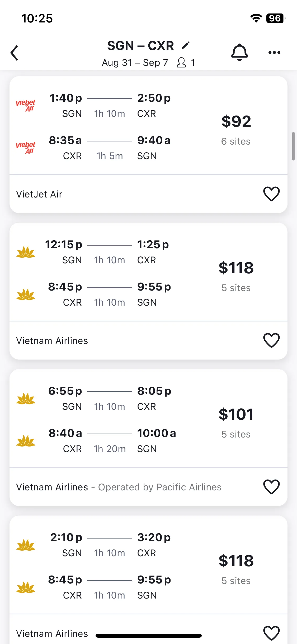This screenshot has height=644, width=297.
Task: Tap the Vietnam Airlines lotus logo on the 12:15p flight
Action: tap(26, 252)
